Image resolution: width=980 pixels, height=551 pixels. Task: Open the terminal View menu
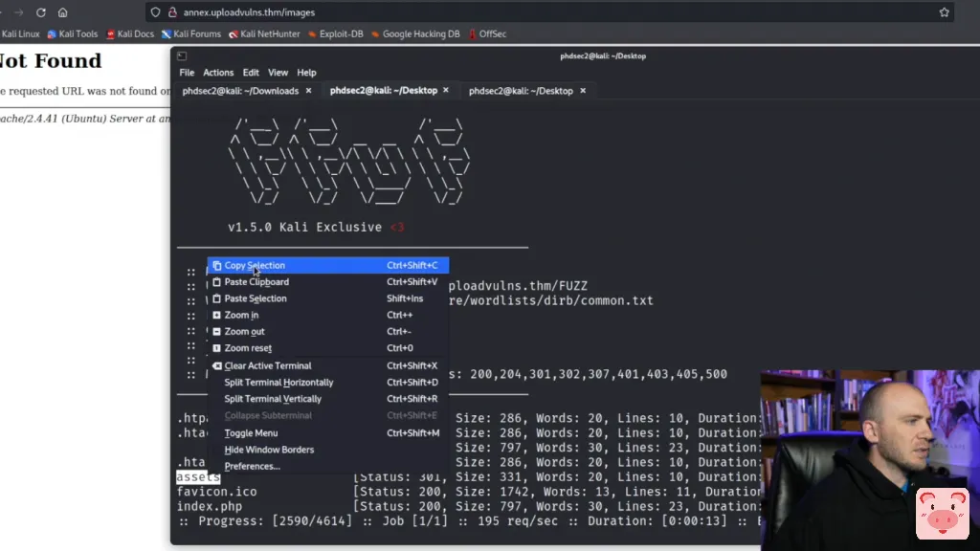(x=278, y=73)
